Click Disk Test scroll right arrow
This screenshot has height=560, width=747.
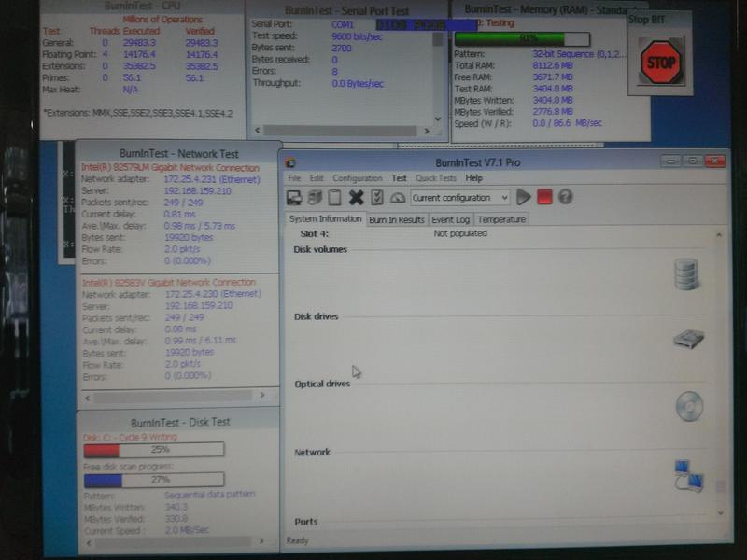(261, 541)
